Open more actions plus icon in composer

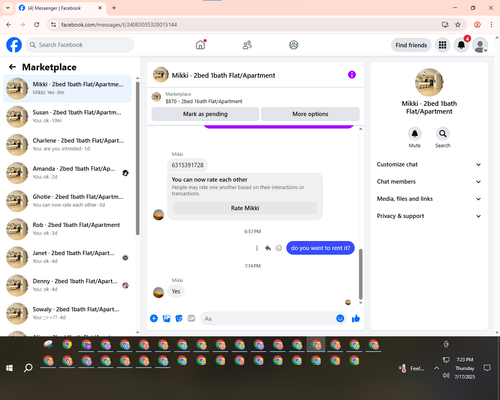(x=154, y=318)
